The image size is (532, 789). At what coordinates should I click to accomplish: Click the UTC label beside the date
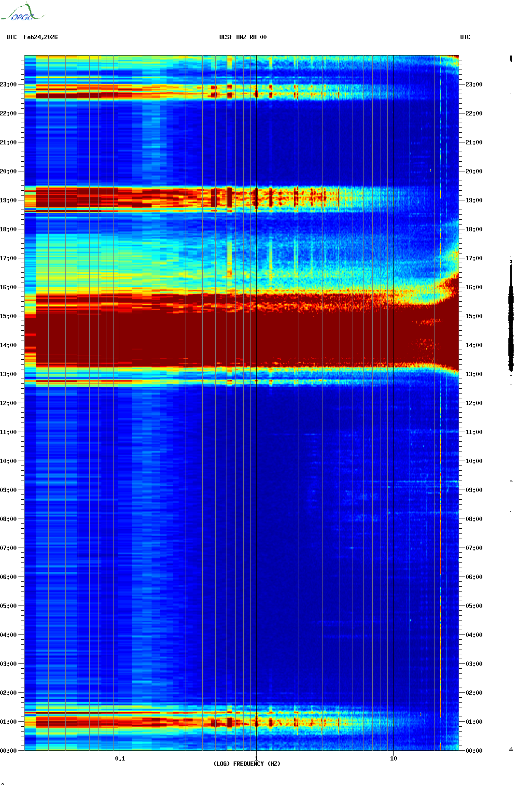click(12, 37)
